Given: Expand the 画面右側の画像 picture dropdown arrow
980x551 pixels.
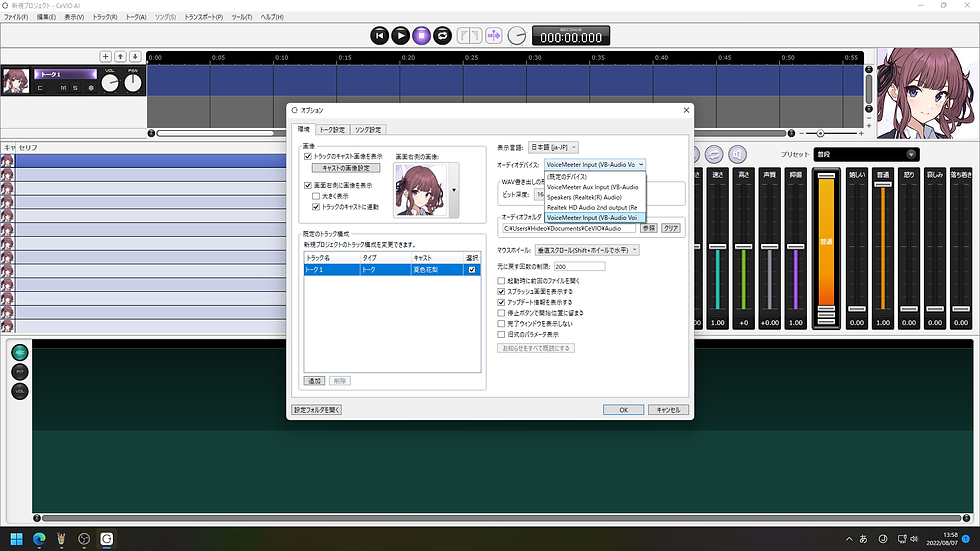Looking at the screenshot, I should click(x=454, y=191).
